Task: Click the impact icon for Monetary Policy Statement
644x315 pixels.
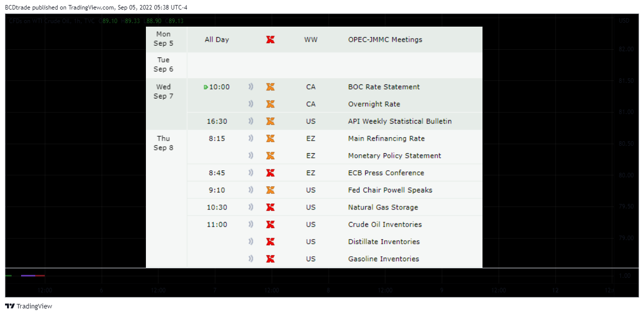Action: click(270, 156)
